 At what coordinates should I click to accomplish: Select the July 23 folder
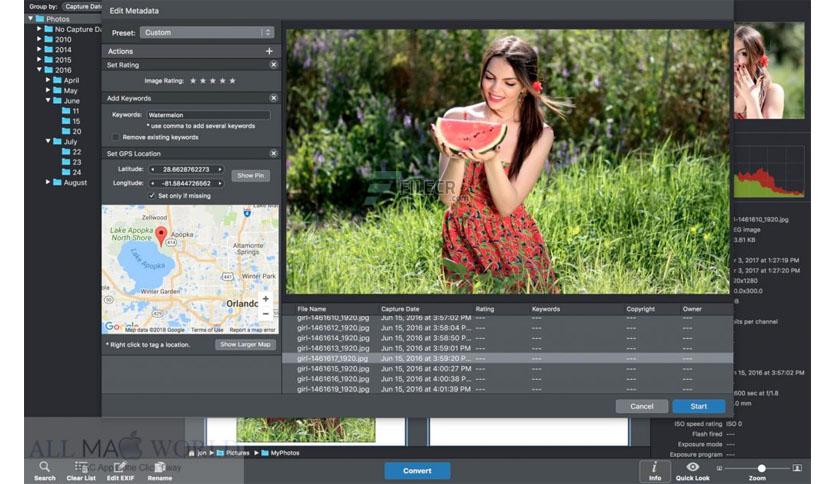click(71, 162)
